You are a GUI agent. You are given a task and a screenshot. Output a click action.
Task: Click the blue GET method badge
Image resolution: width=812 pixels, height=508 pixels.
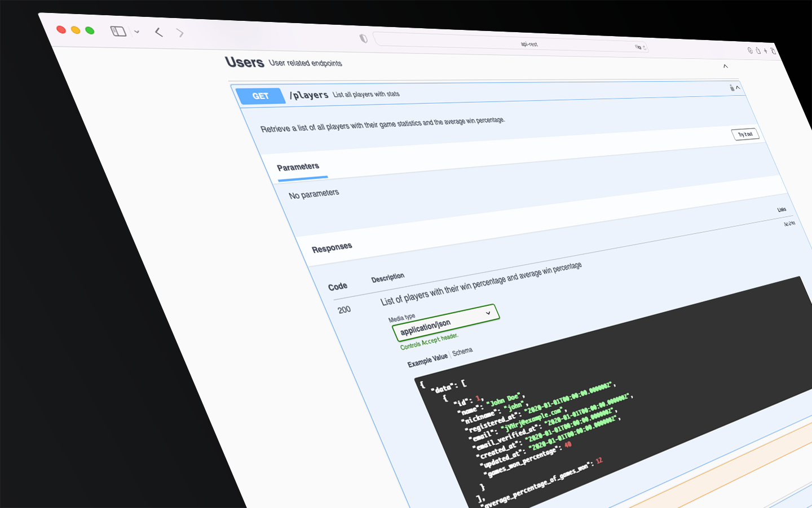point(261,96)
